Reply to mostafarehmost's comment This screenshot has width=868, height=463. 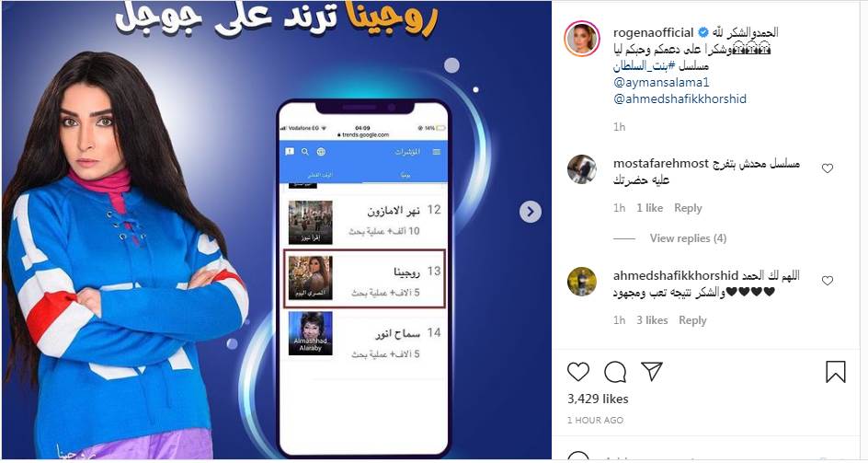(688, 208)
